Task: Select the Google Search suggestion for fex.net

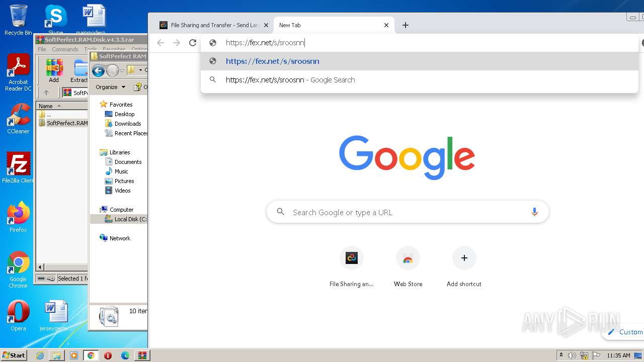Action: [420, 80]
